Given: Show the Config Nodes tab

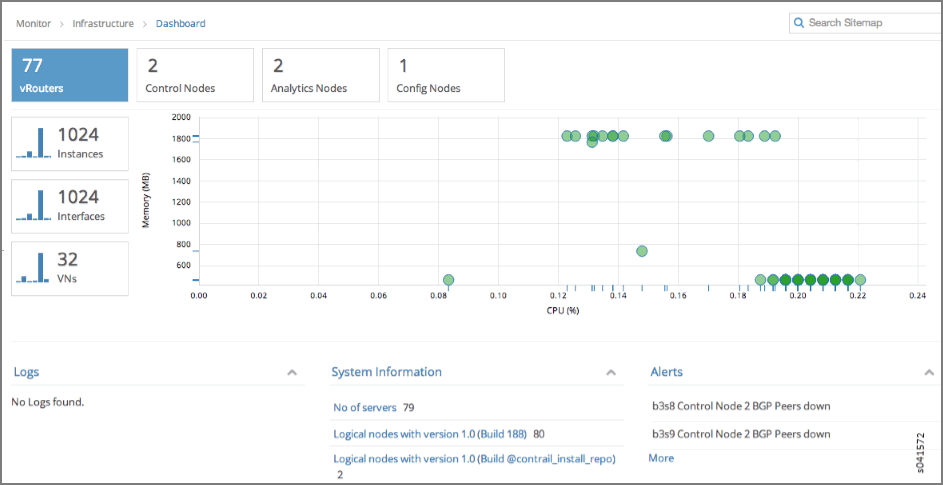Looking at the screenshot, I should coord(445,75).
